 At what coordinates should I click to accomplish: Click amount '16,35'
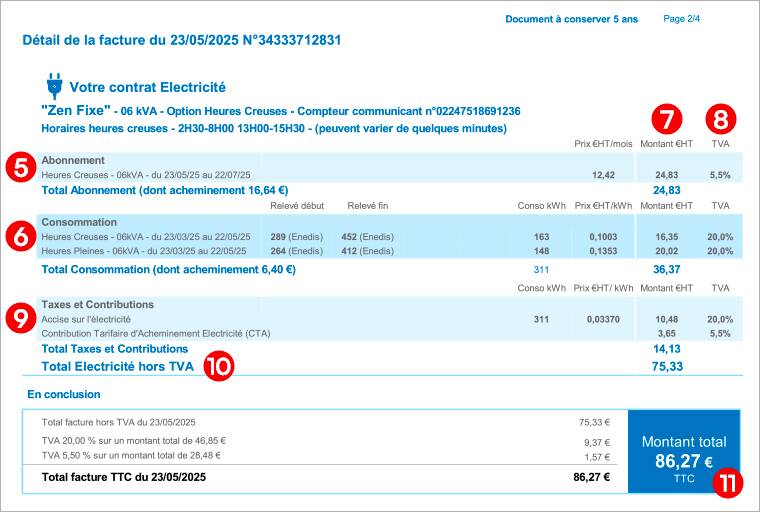click(666, 237)
